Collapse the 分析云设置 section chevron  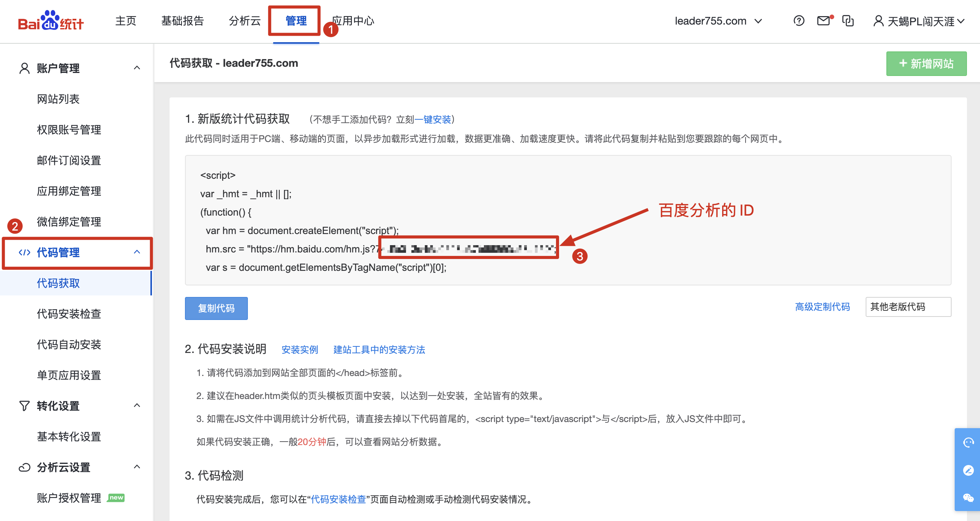pyautogui.click(x=137, y=467)
